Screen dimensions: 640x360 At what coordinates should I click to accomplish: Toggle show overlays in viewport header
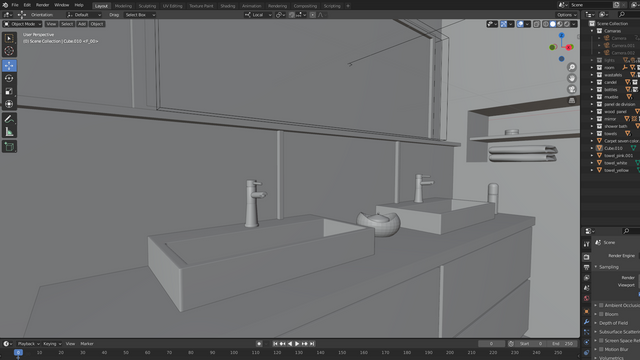(x=520, y=24)
